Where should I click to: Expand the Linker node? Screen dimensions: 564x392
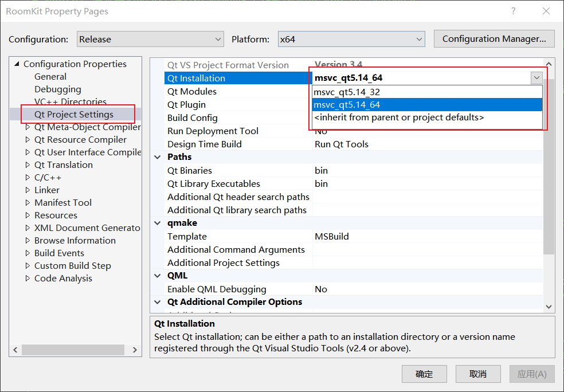pos(28,190)
